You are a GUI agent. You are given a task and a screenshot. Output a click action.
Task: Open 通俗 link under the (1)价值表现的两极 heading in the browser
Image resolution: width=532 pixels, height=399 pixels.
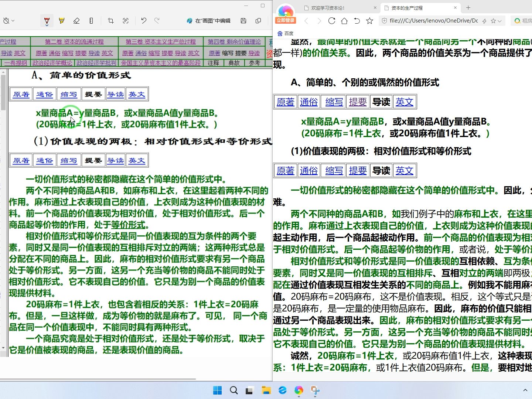[x=309, y=171]
